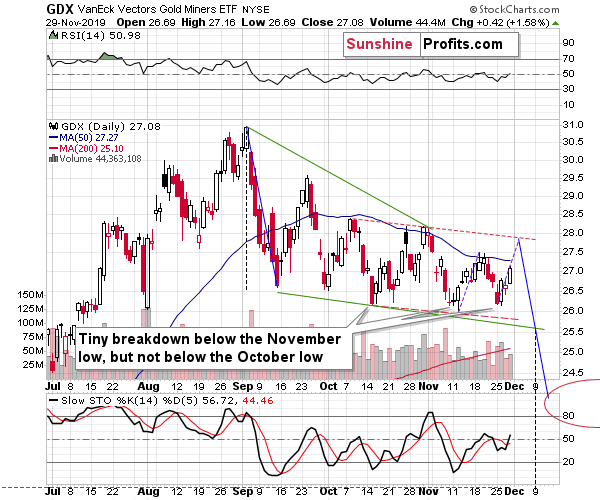Click the 25.5 price axis label
Image resolution: width=600 pixels, height=500 pixels.
(x=573, y=332)
